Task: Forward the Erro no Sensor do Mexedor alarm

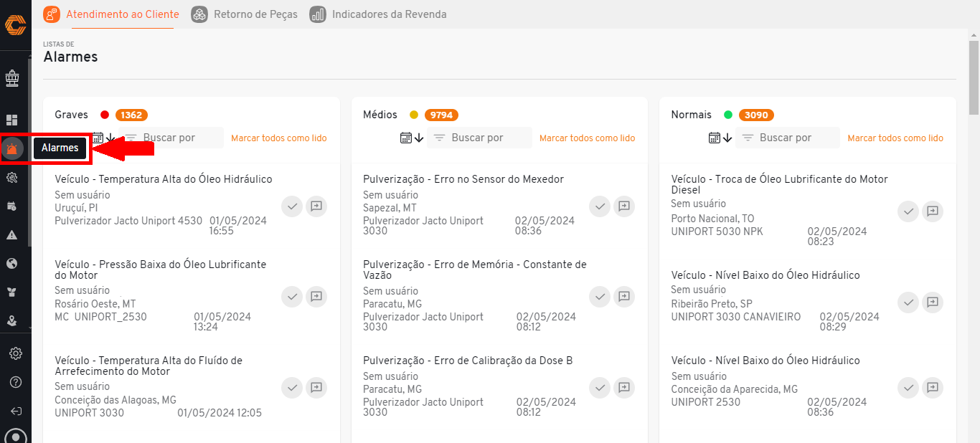Action: click(625, 206)
